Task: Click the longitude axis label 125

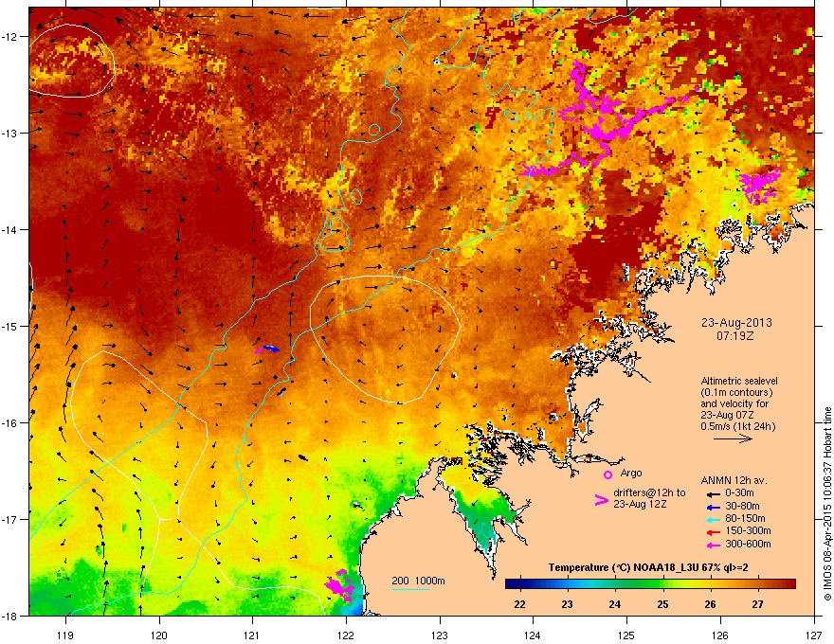Action: point(627,635)
